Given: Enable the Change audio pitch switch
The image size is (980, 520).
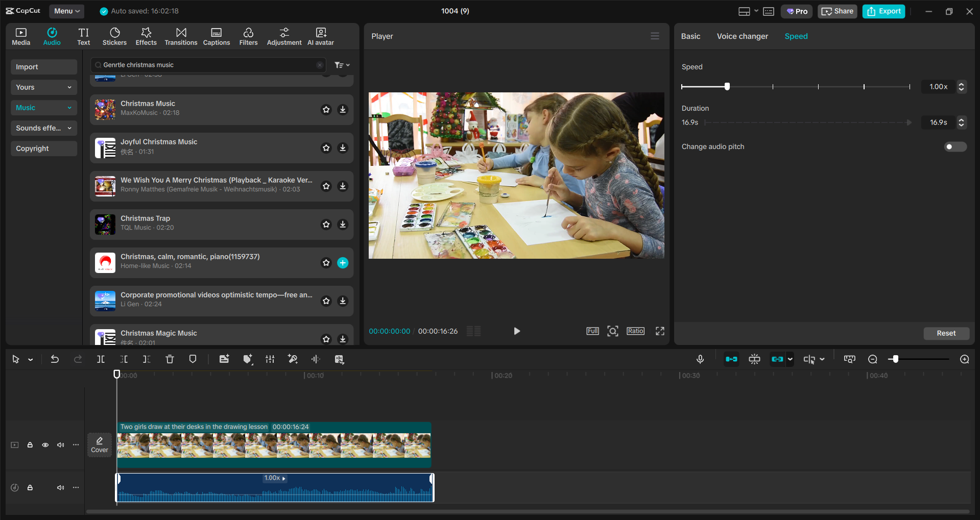Looking at the screenshot, I should click(954, 146).
